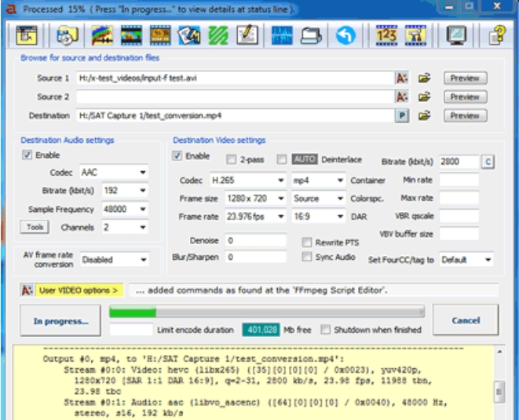Viewport: 519px width, 420px height.
Task: Click the colorful graph with arrows toolbar icon
Action: pyautogui.click(x=102, y=35)
